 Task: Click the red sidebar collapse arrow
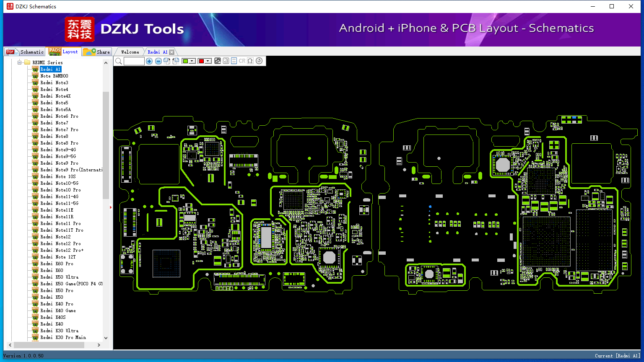111,207
